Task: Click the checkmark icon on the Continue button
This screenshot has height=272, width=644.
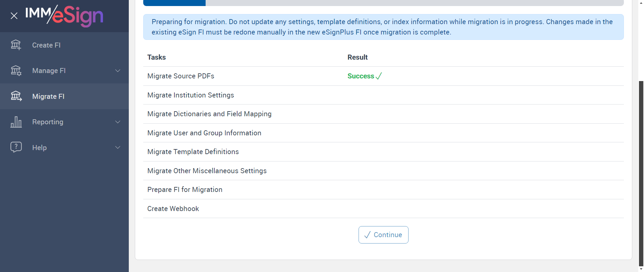Action: (367, 235)
